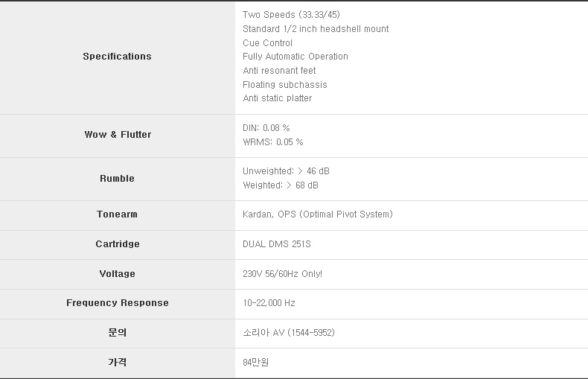Click the 소리아 AV (1544-5952) contact text
This screenshot has height=379, width=588.
tap(288, 333)
